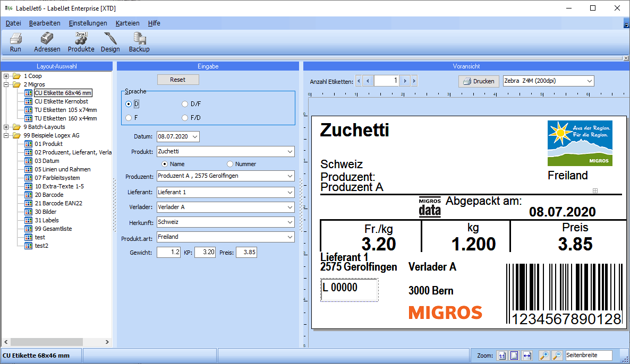This screenshot has width=630, height=364.
Task: Expand the 9 Batch-Layouts tree node
Action: click(6, 127)
